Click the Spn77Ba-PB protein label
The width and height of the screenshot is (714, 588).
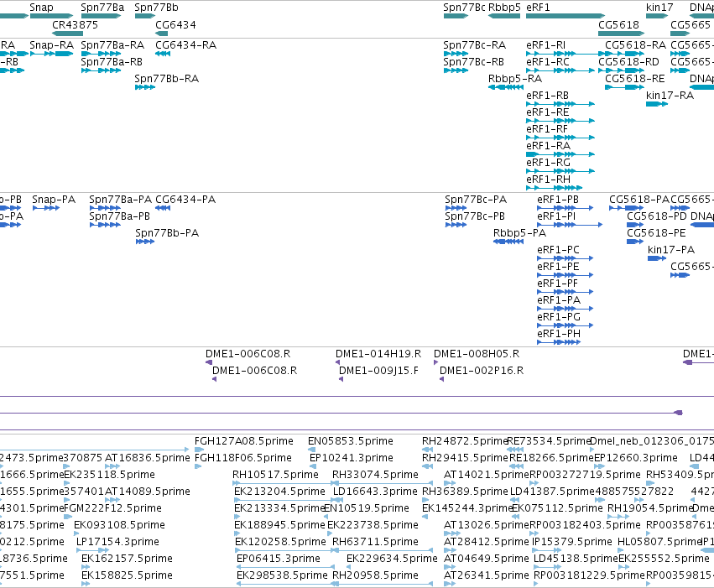point(119,216)
